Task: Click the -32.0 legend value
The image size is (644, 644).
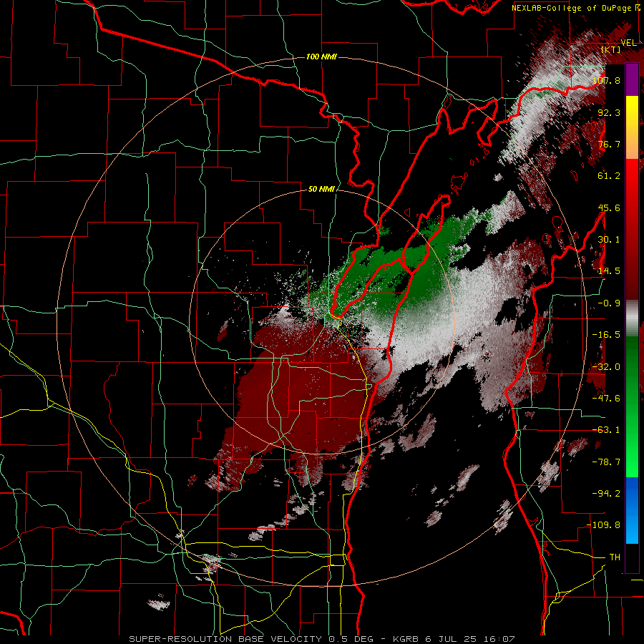Action: [607, 367]
